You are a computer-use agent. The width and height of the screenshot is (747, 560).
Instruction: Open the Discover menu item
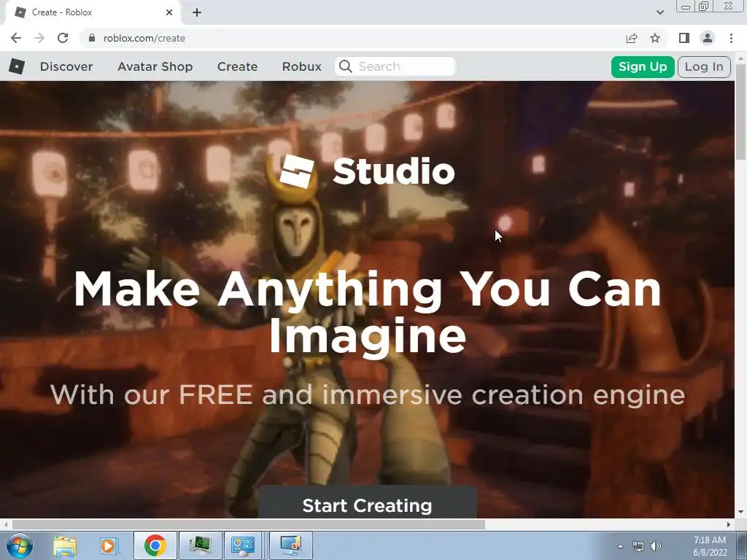click(x=66, y=66)
